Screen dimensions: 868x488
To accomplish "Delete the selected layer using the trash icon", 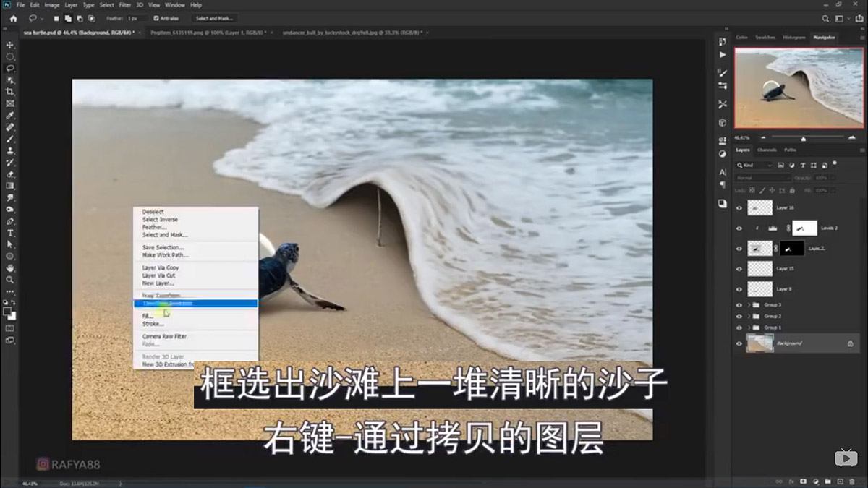I will [x=852, y=480].
